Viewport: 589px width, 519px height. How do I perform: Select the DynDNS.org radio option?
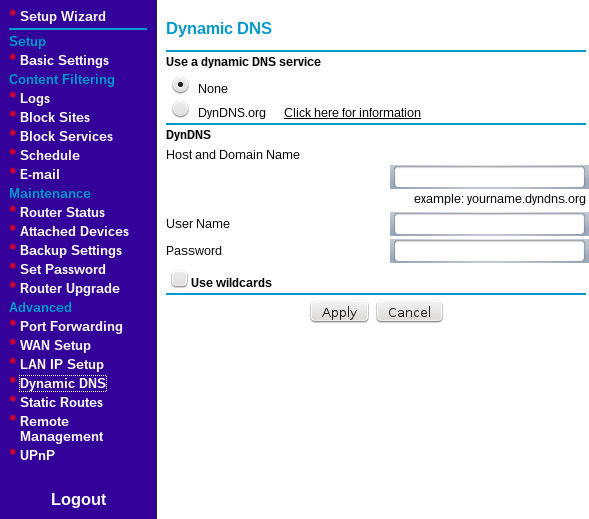click(180, 109)
